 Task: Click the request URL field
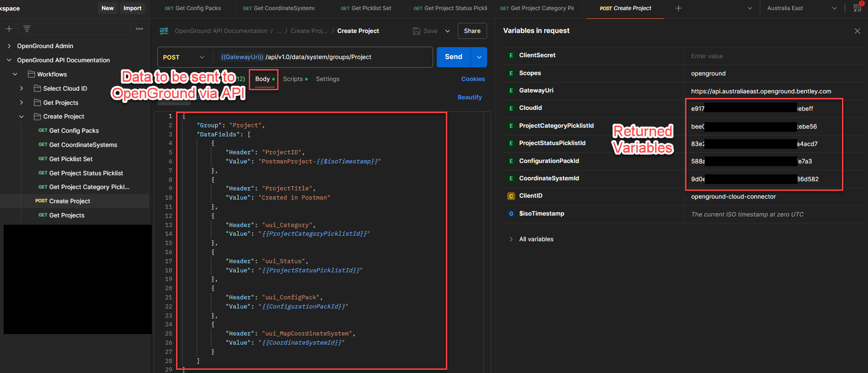pyautogui.click(x=323, y=57)
